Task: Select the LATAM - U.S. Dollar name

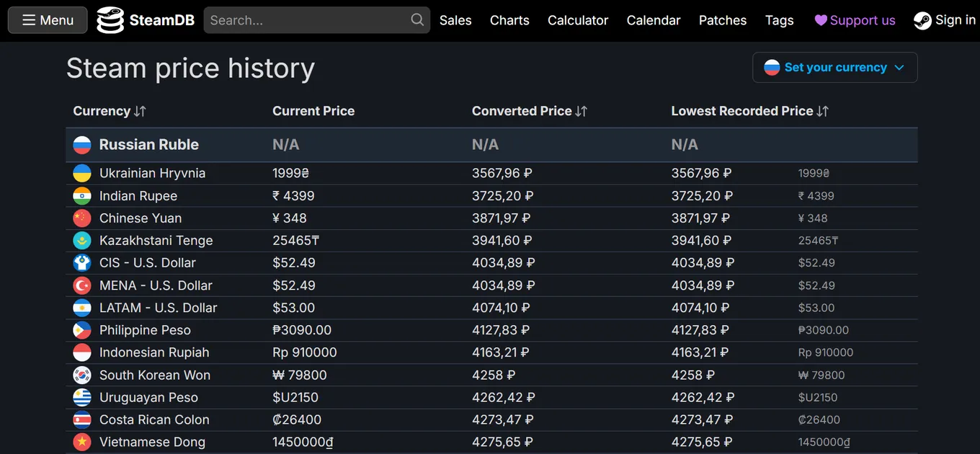Action: pyautogui.click(x=159, y=308)
